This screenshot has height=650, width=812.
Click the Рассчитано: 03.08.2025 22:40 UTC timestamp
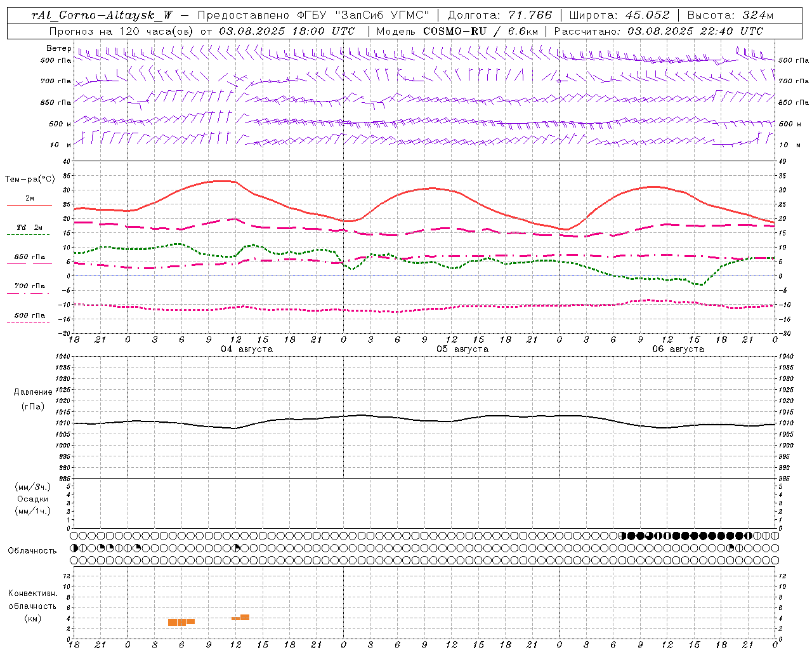tap(658, 31)
